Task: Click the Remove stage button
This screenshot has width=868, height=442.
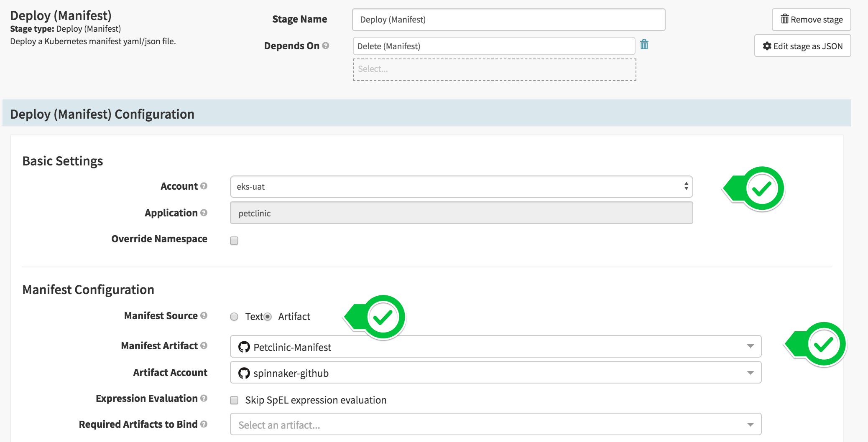Action: [x=811, y=19]
